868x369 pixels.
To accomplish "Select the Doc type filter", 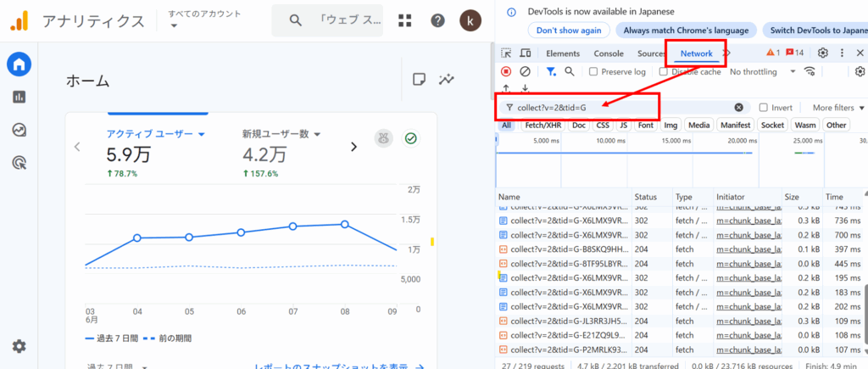I will [579, 126].
